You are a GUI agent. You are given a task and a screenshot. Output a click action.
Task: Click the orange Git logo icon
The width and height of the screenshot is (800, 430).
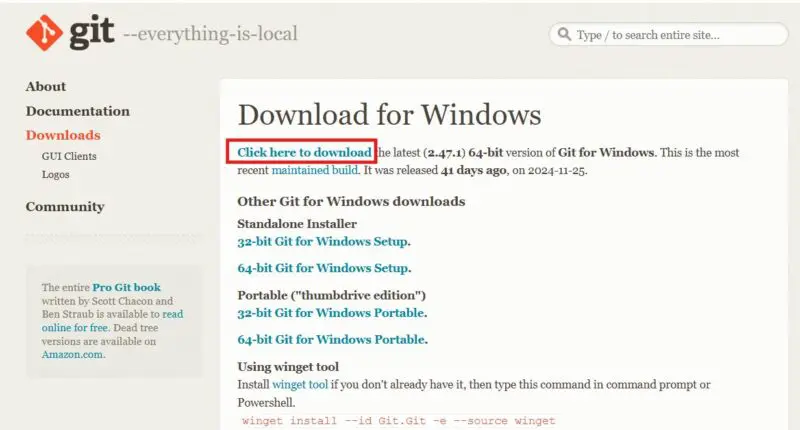click(x=44, y=33)
